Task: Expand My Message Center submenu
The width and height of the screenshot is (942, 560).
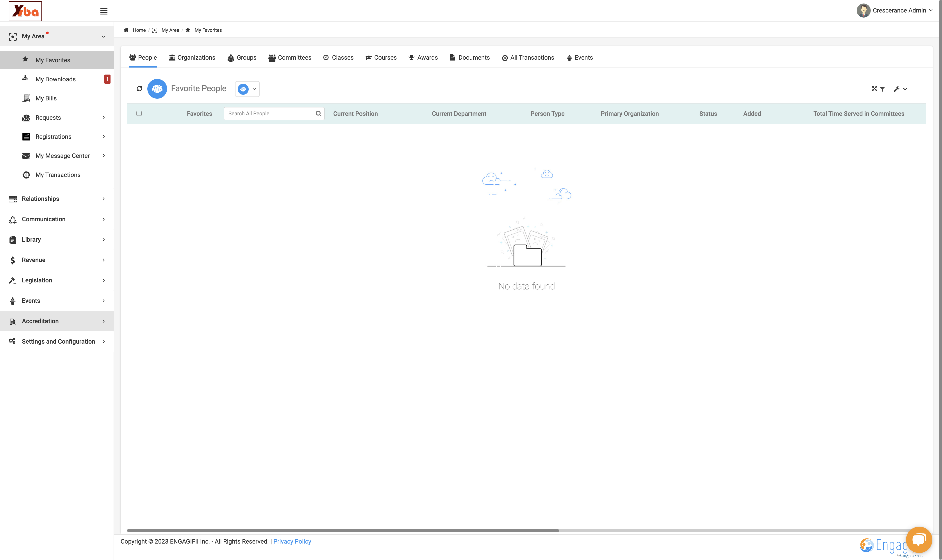Action: (57, 156)
